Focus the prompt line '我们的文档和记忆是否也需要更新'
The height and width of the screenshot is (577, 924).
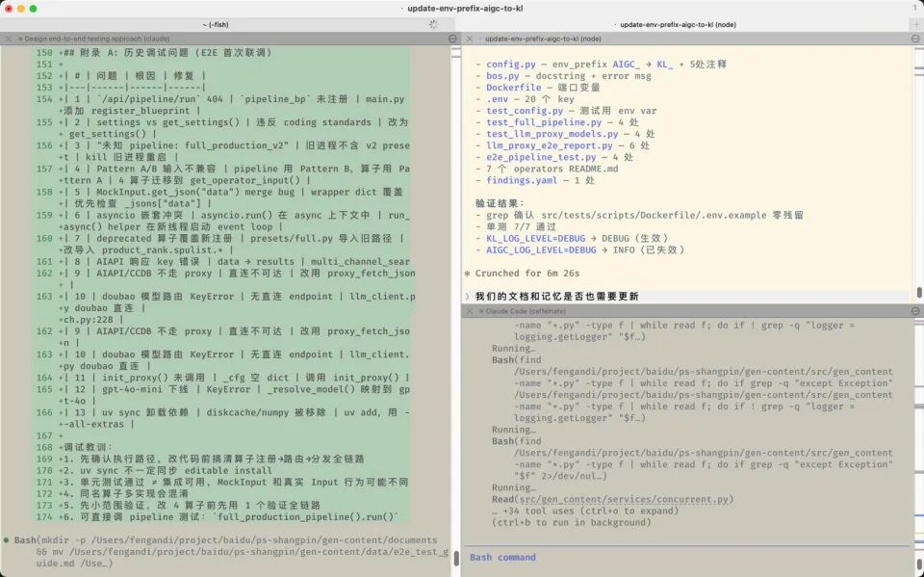tap(557, 296)
